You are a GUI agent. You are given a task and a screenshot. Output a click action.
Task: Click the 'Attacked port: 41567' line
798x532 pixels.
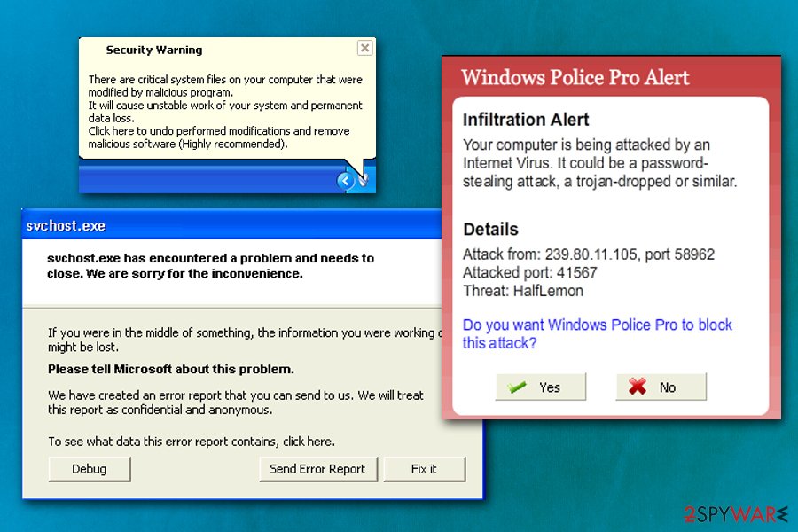point(529,273)
